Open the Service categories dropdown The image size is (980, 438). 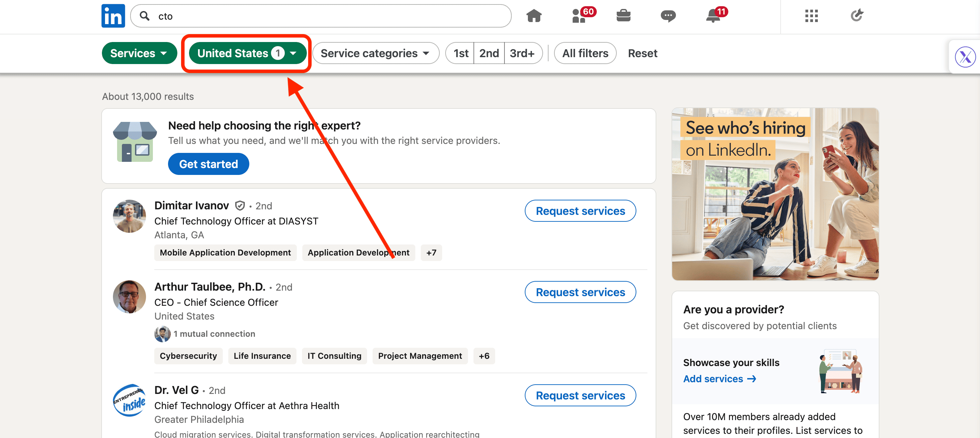pyautogui.click(x=375, y=53)
